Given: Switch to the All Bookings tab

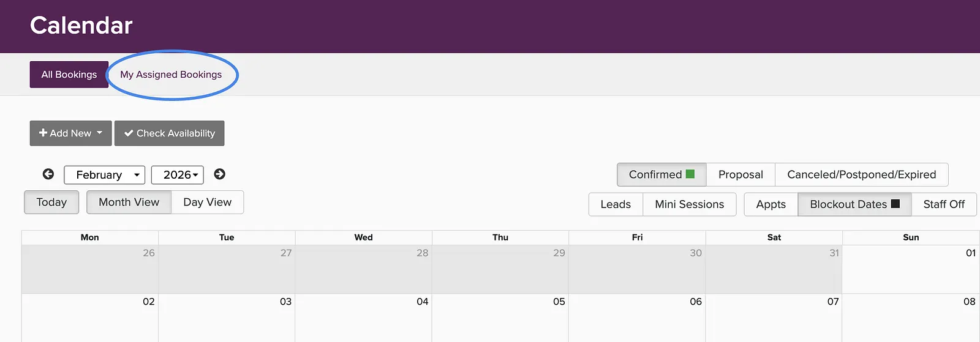Looking at the screenshot, I should point(69,74).
